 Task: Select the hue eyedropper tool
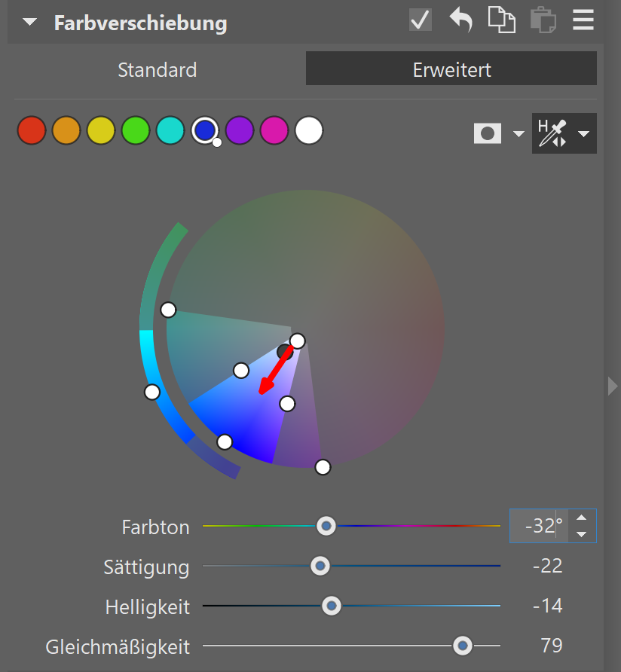click(x=552, y=133)
